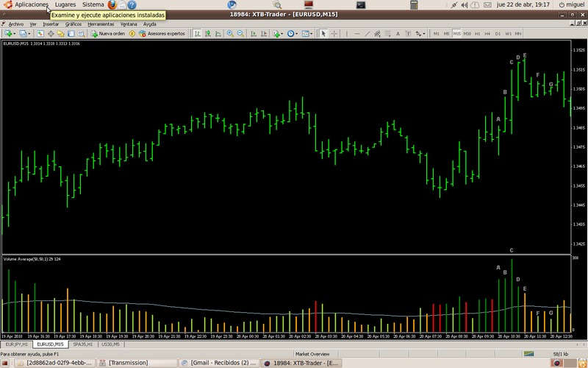Open the Herramientas menu
588x368 pixels.
point(101,24)
